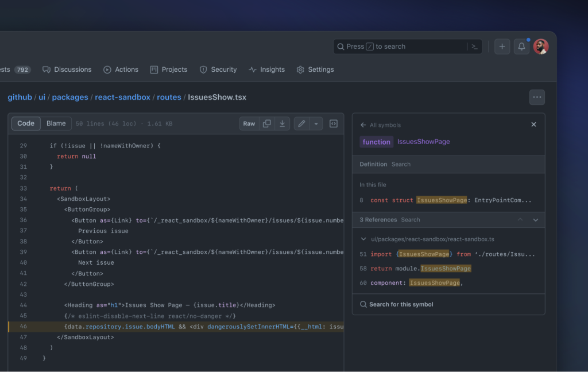
Task: Click the pencil edit file icon
Action: tap(301, 123)
